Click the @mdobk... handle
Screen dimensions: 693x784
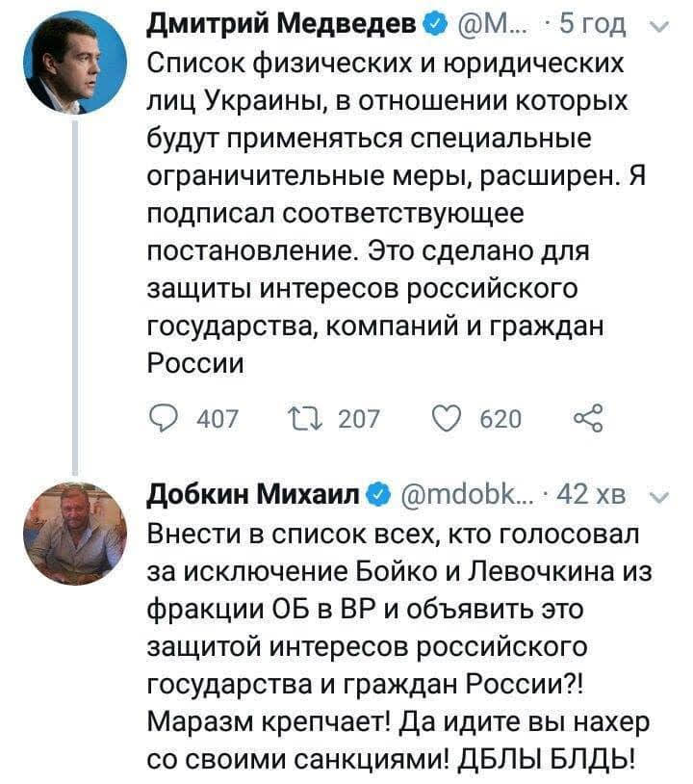(459, 495)
